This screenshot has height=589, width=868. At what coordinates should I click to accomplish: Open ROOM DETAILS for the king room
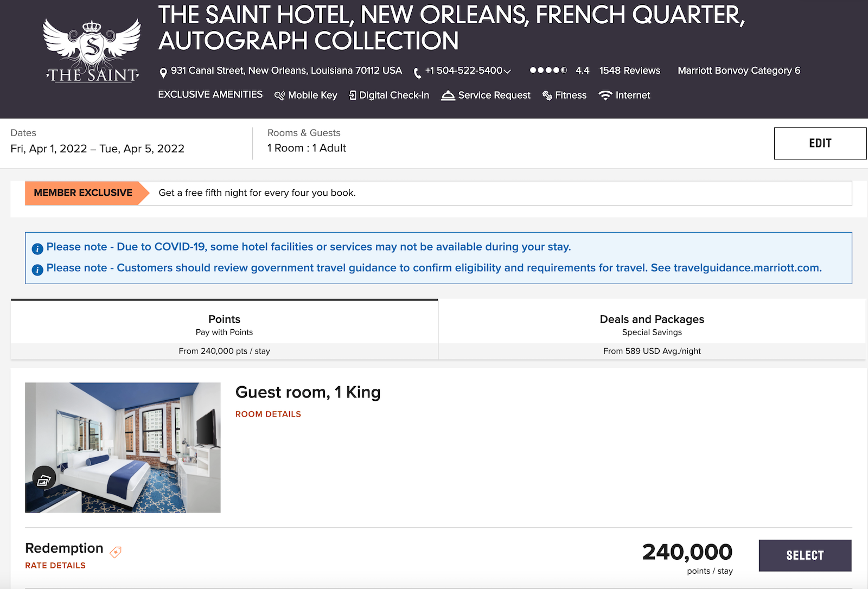pyautogui.click(x=268, y=414)
